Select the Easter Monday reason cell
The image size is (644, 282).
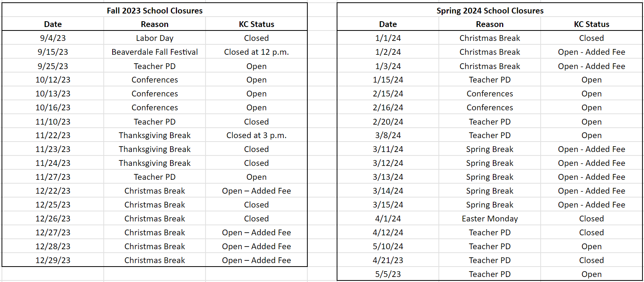(x=490, y=218)
